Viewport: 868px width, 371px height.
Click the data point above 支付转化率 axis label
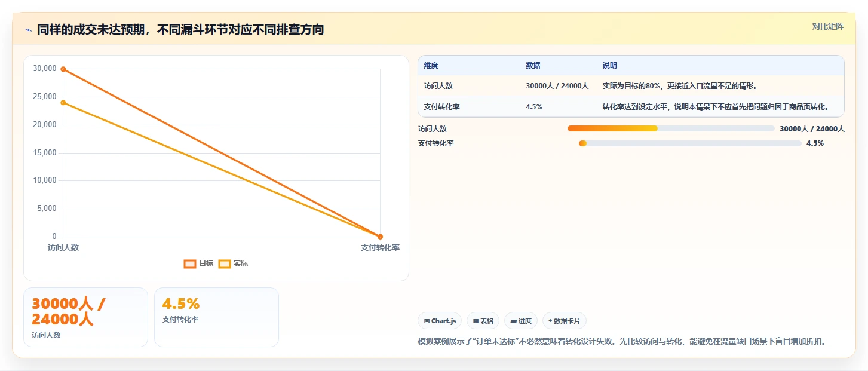click(380, 237)
